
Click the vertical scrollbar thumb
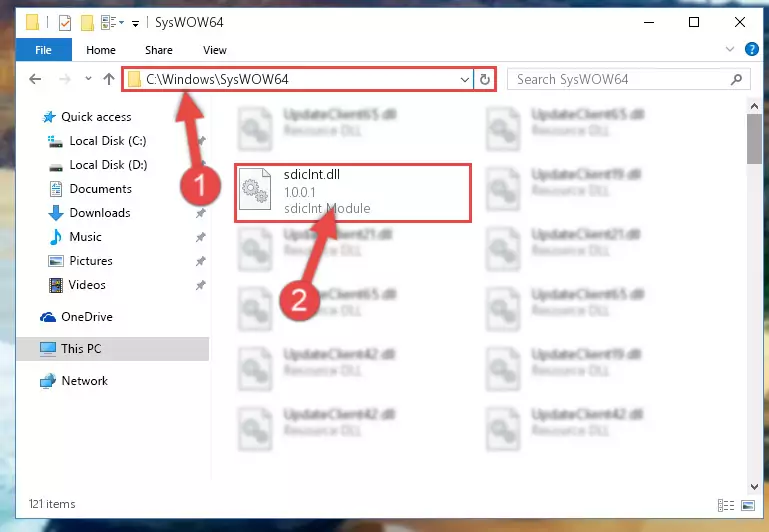754,139
